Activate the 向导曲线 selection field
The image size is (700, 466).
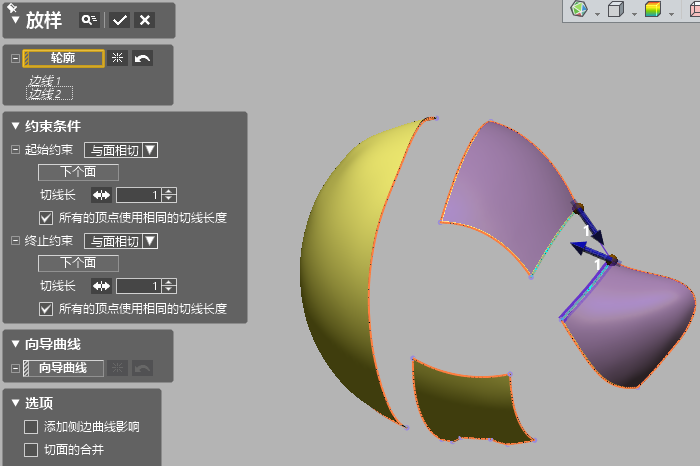pyautogui.click(x=63, y=368)
